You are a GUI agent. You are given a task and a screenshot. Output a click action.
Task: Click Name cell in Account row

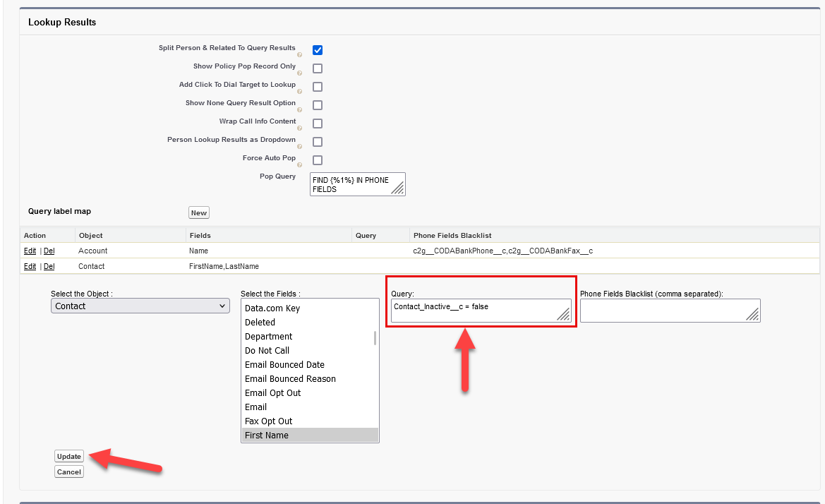[x=199, y=251]
